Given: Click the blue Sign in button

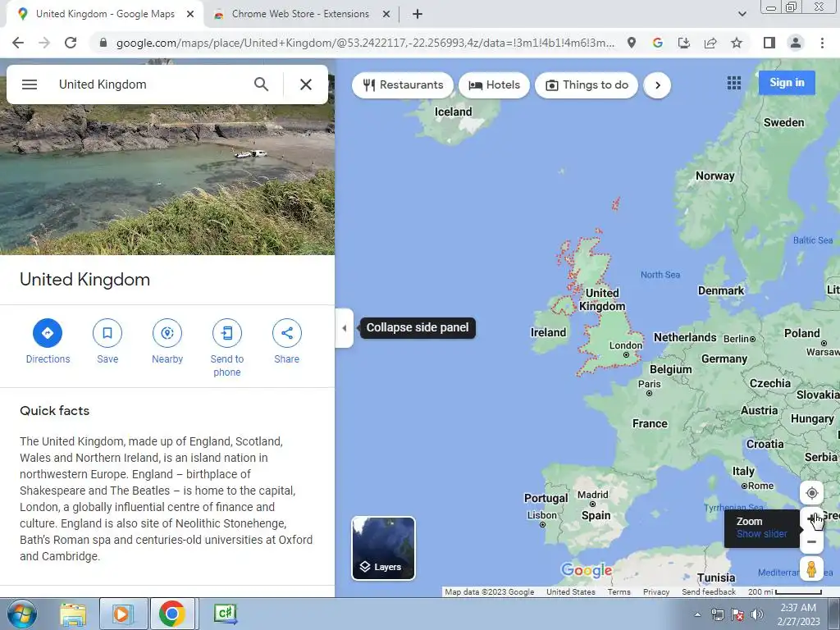Looking at the screenshot, I should (x=787, y=83).
